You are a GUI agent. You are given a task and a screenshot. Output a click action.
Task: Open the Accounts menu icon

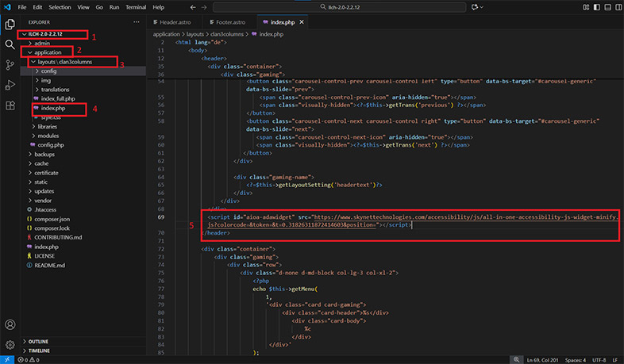click(10, 324)
